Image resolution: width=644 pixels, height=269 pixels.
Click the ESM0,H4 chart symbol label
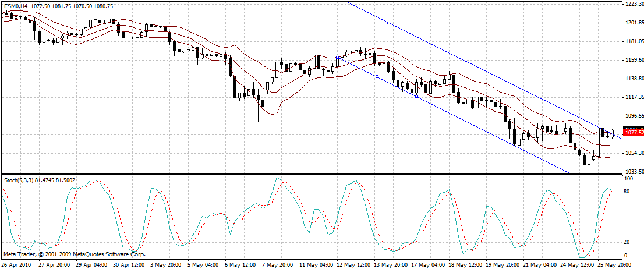click(16, 5)
